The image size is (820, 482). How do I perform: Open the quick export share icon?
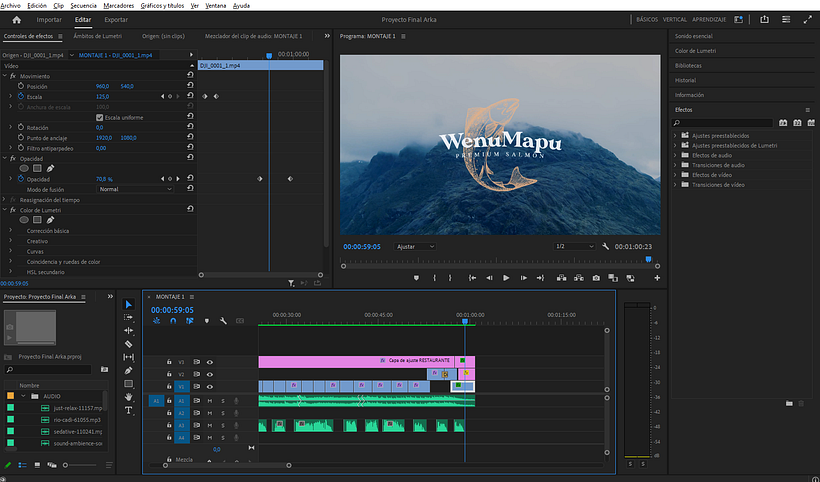765,19
